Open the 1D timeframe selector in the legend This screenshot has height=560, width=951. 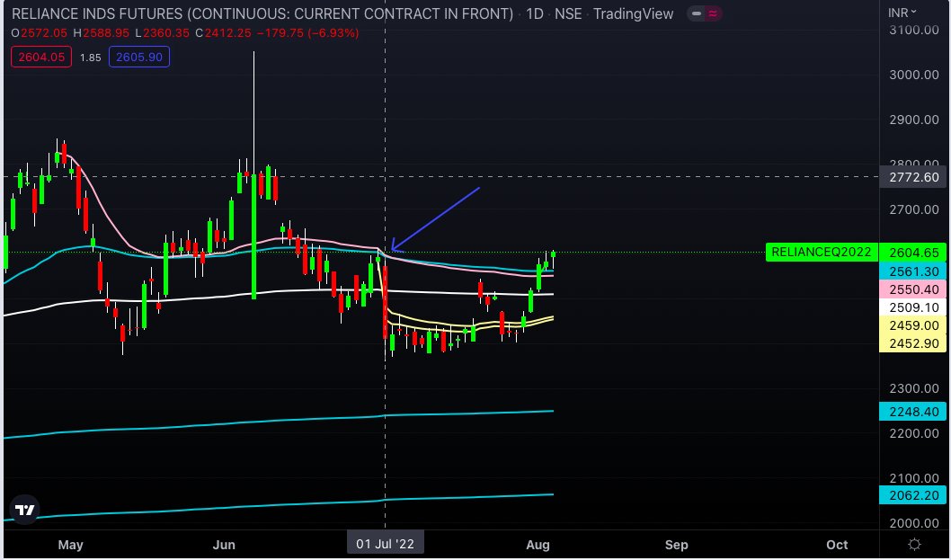click(x=535, y=14)
